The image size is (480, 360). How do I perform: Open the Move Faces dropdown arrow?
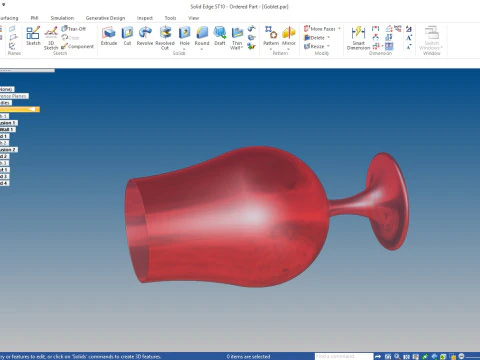[339, 29]
